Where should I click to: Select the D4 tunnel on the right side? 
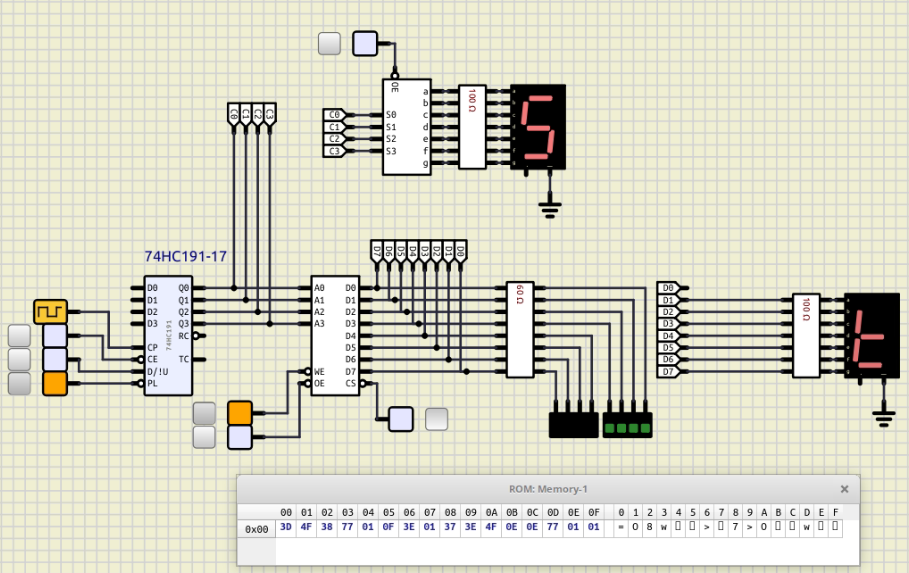coord(668,335)
